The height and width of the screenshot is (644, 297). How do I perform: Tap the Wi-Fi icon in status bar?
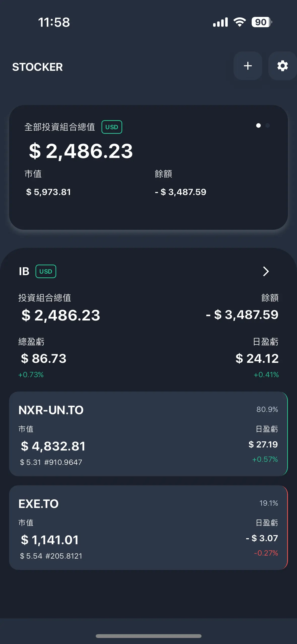(x=240, y=22)
